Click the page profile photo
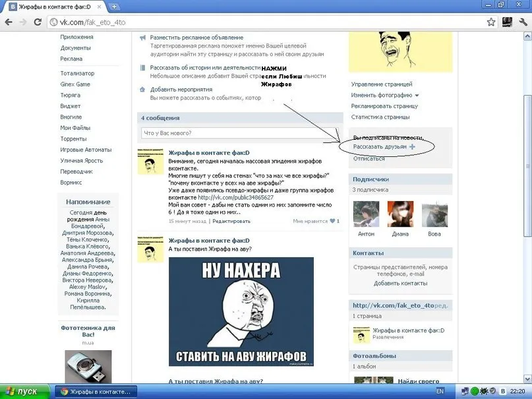Screen dimensions: 532x399 (x=400, y=51)
